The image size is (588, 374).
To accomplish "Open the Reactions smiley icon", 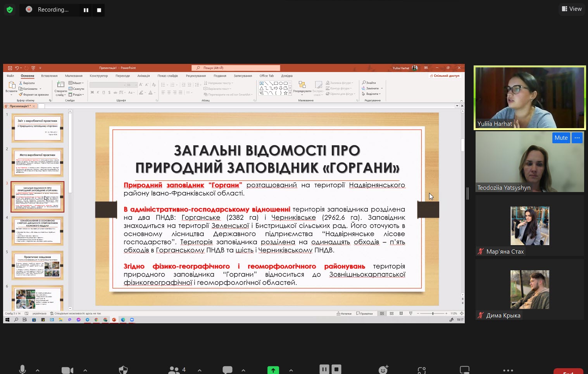I will coord(383,370).
